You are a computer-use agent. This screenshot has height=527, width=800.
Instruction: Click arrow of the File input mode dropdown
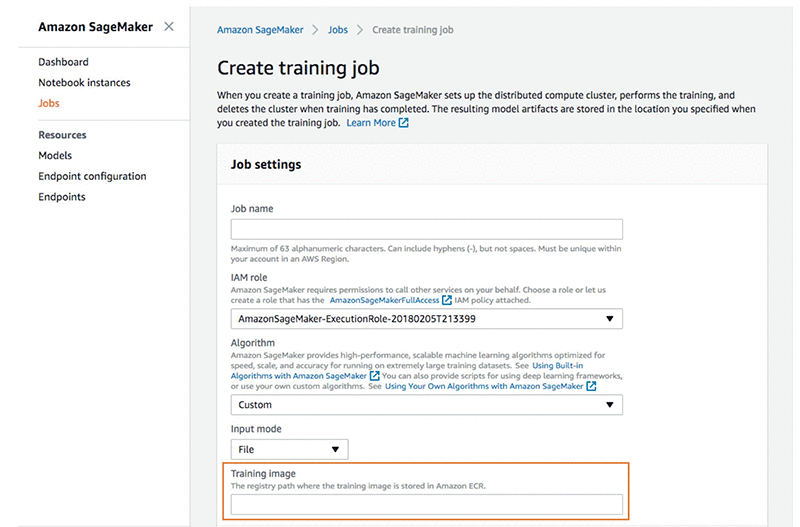[x=335, y=449]
